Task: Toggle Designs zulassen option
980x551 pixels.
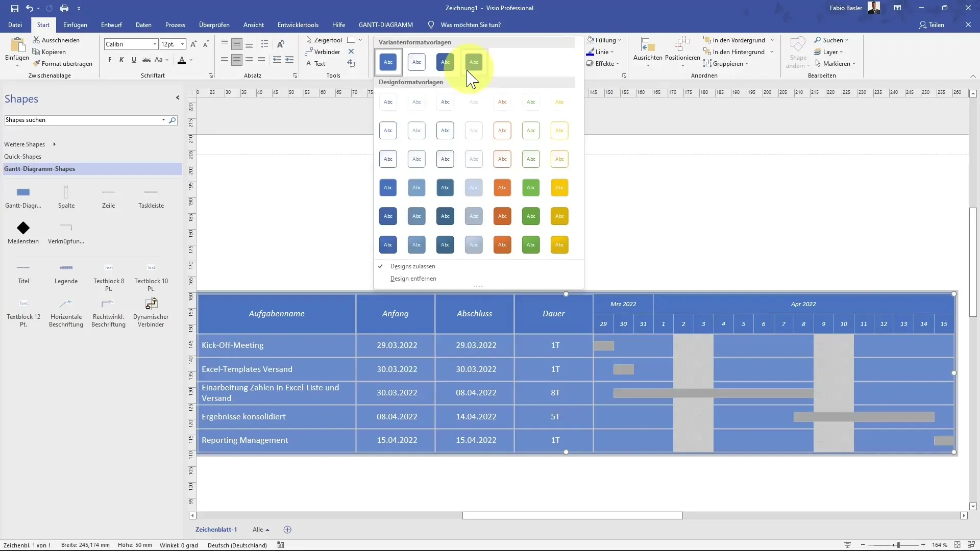Action: pos(412,266)
